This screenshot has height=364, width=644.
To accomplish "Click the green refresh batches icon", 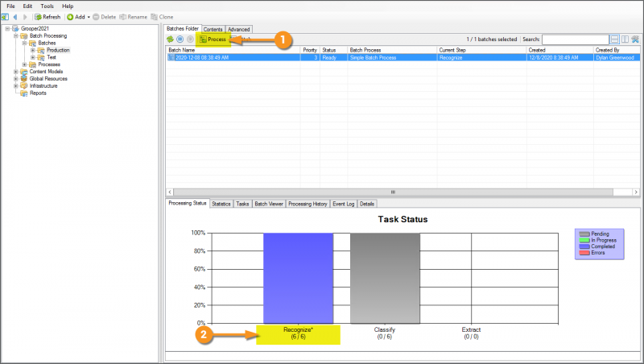I will pyautogui.click(x=170, y=39).
